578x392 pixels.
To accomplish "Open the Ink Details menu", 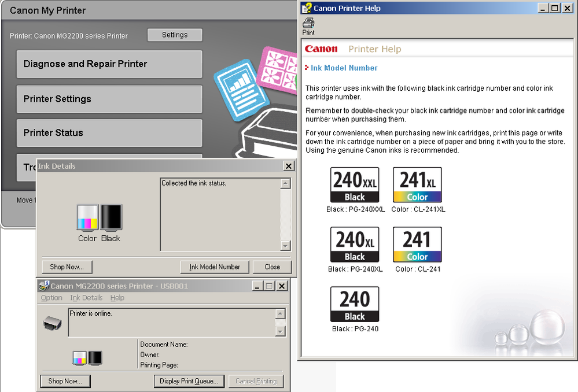I will [86, 297].
